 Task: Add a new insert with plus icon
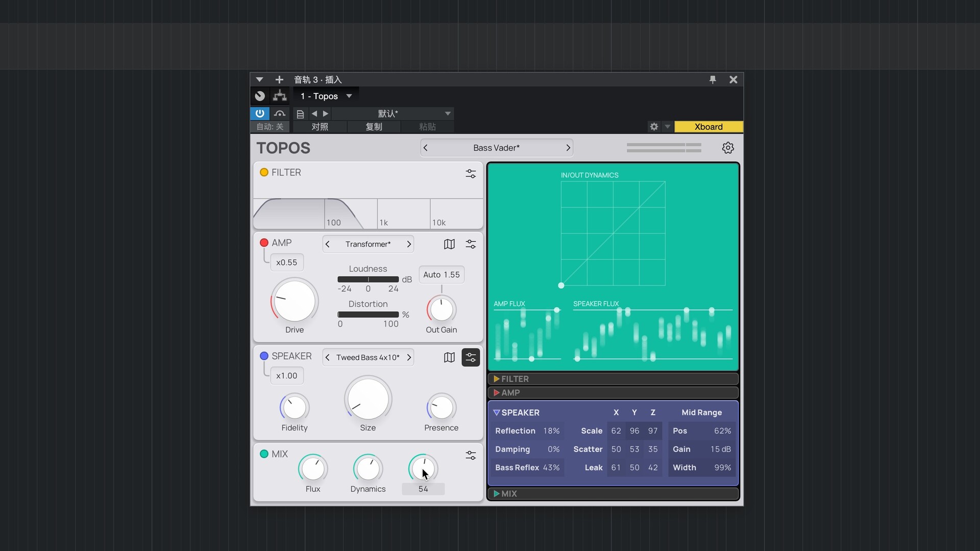click(279, 80)
